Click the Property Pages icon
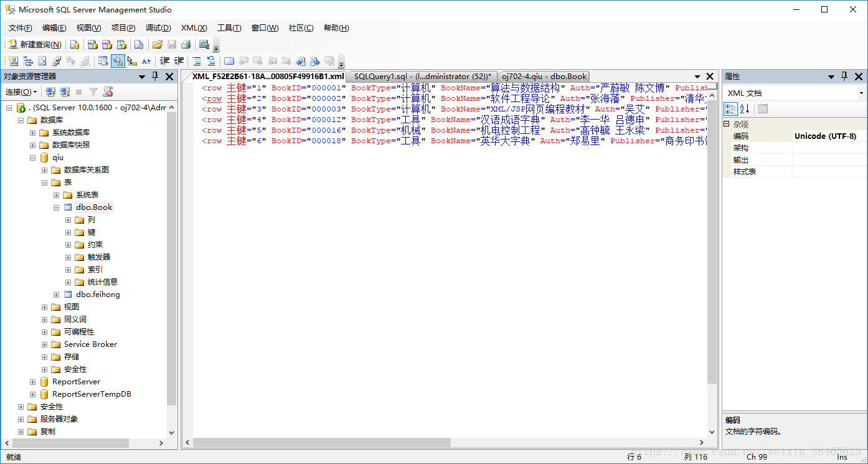The width and height of the screenshot is (868, 464). pos(763,109)
